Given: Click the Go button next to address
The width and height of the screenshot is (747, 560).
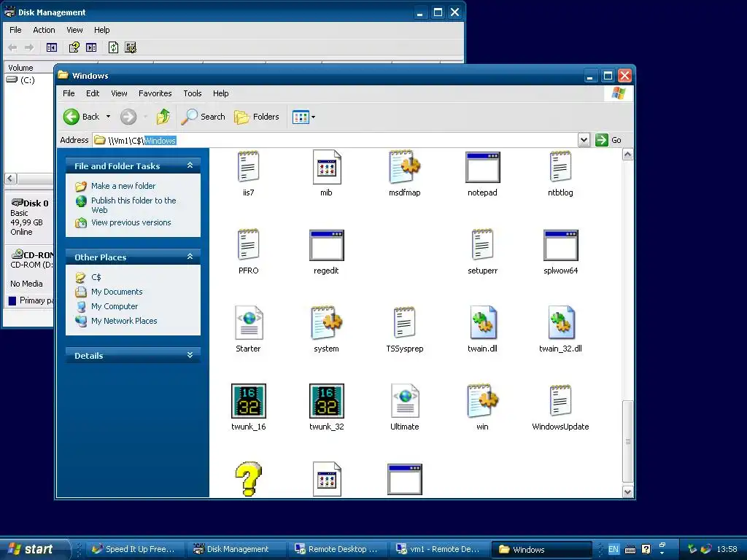Looking at the screenshot, I should point(608,140).
